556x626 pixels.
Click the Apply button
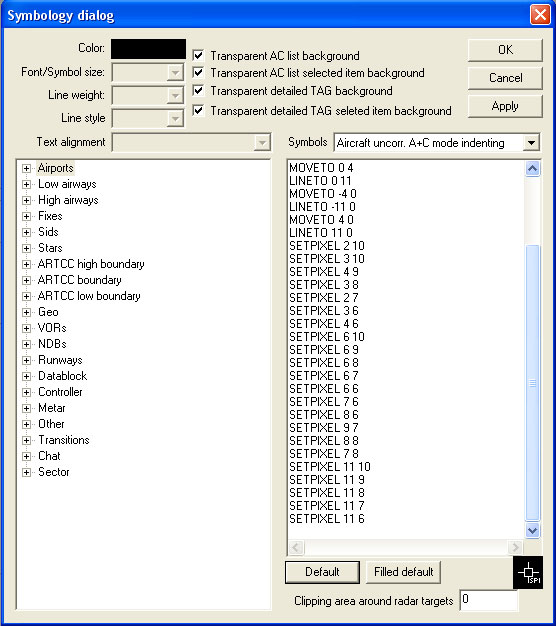[x=505, y=106]
